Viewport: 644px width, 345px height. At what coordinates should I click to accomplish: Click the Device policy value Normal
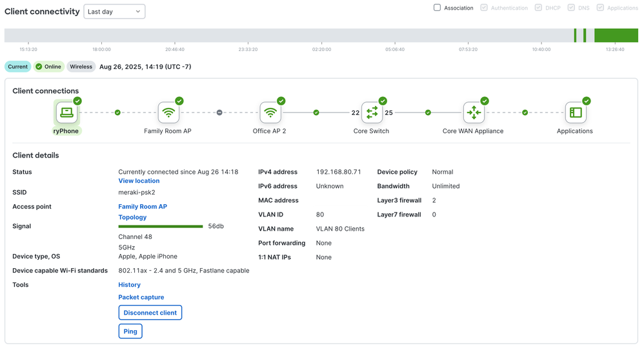click(x=442, y=172)
